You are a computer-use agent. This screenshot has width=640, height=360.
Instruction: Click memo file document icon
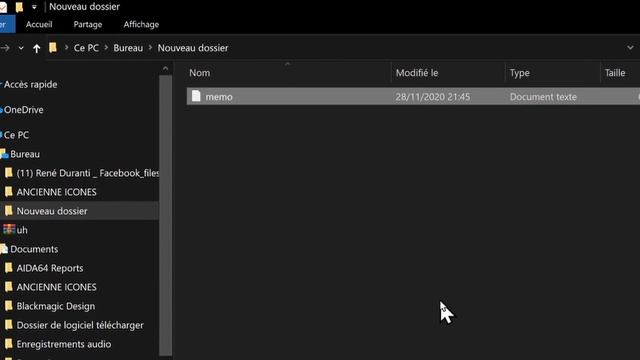(196, 96)
